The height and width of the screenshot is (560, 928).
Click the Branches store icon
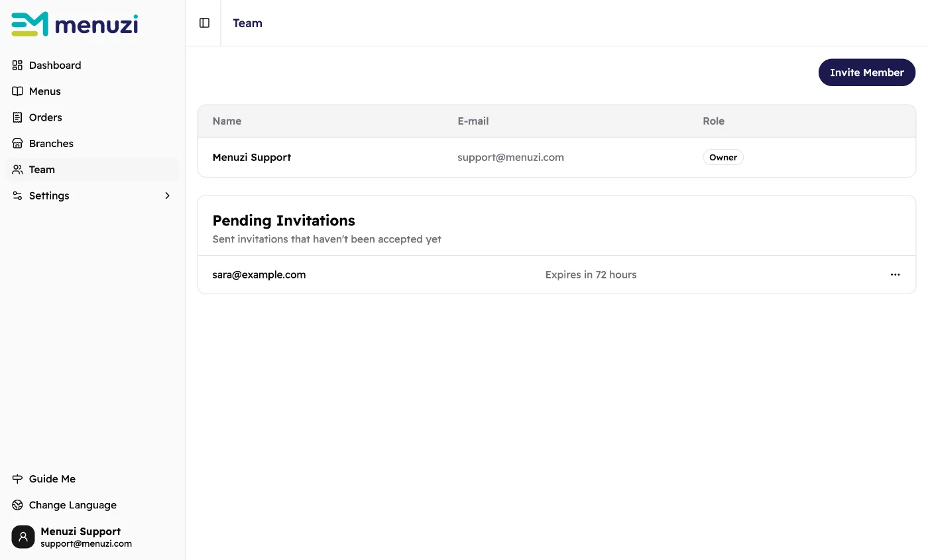tap(18, 143)
